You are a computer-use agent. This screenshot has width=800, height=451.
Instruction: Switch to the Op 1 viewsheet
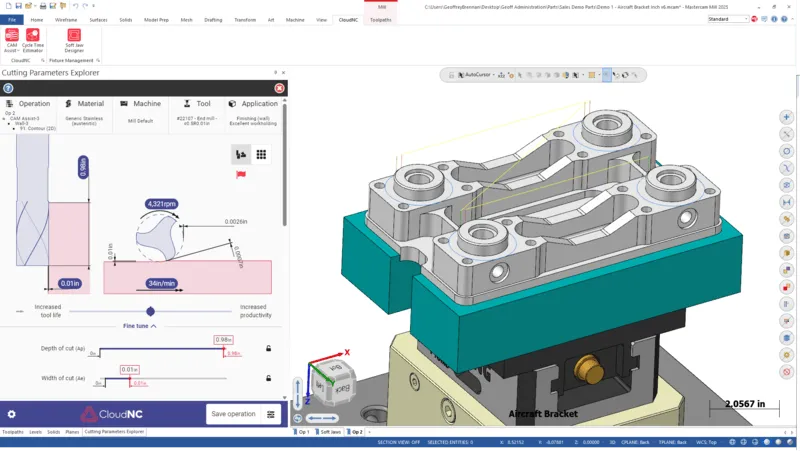(302, 432)
